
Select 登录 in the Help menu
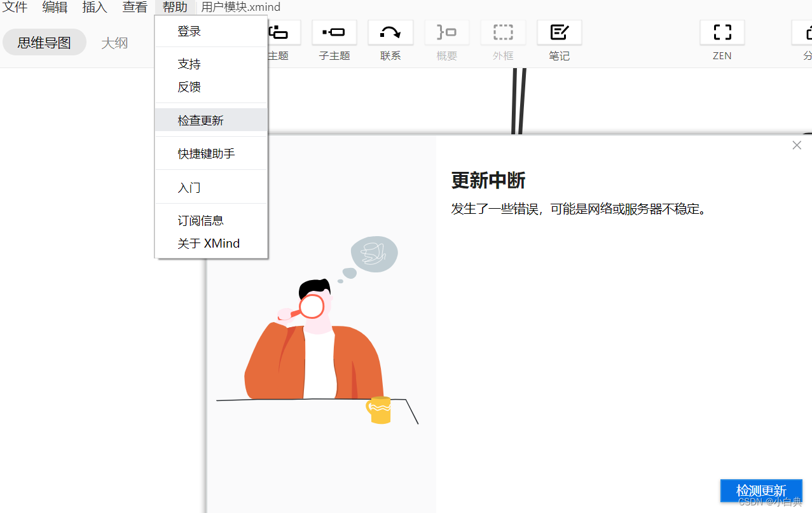pyautogui.click(x=189, y=31)
